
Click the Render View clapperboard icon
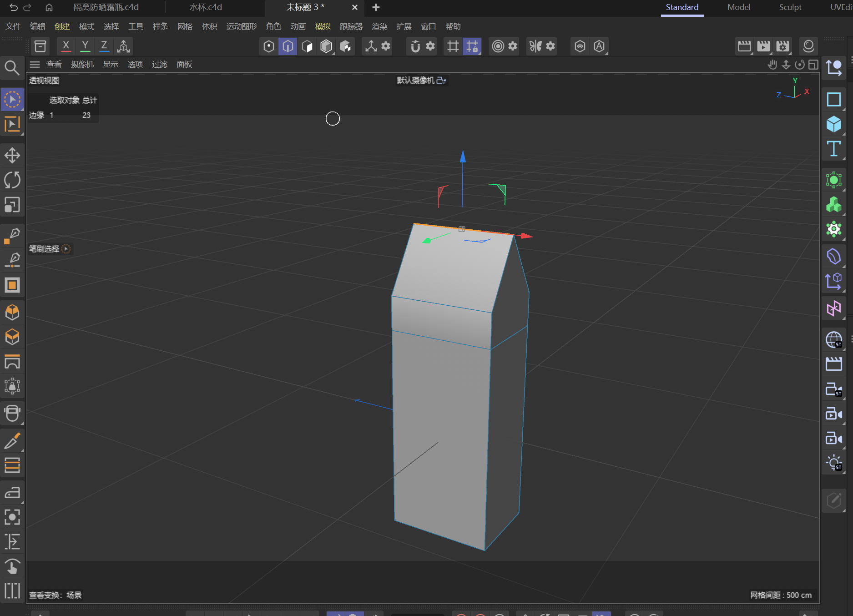(x=744, y=46)
